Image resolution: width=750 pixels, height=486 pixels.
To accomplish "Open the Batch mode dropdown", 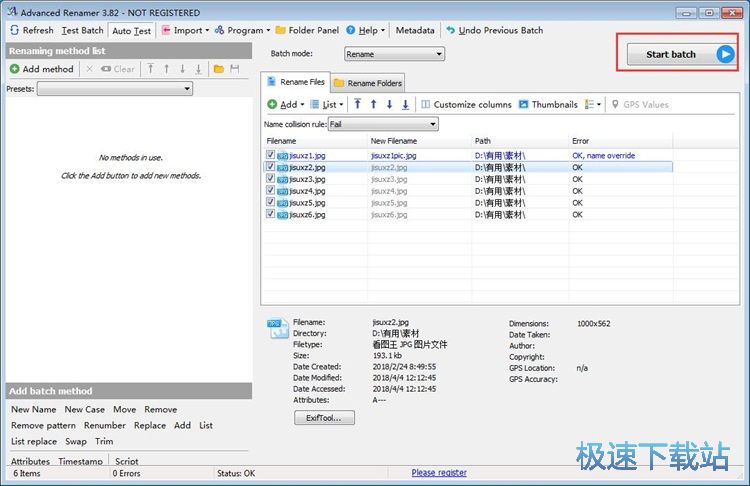I will tap(394, 54).
